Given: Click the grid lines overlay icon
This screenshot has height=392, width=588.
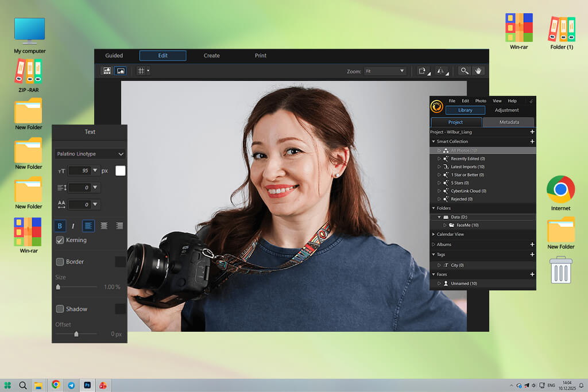Looking at the screenshot, I should (141, 71).
